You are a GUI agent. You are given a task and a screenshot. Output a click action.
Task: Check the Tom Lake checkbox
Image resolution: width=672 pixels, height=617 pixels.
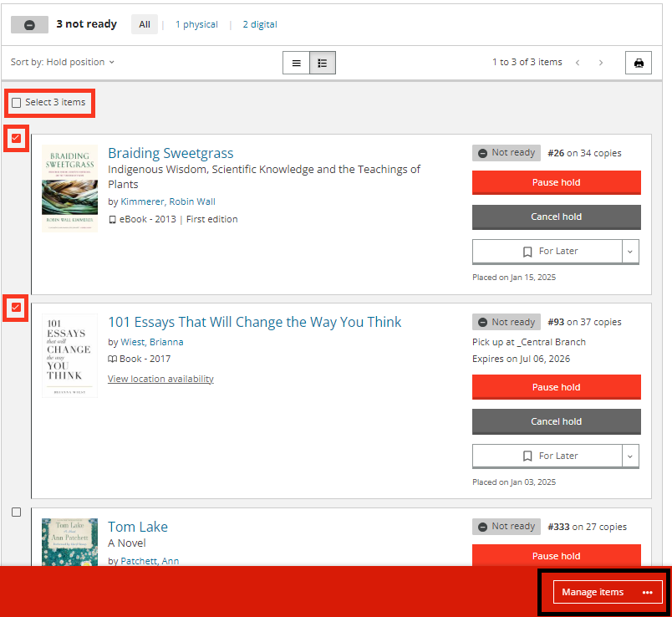tap(16, 512)
